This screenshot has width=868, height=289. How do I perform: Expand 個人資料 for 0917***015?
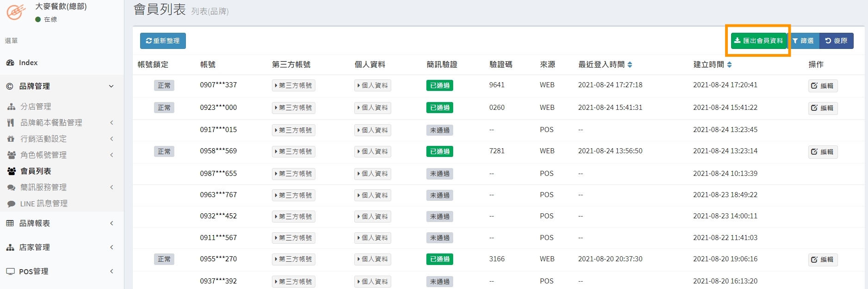(x=373, y=130)
